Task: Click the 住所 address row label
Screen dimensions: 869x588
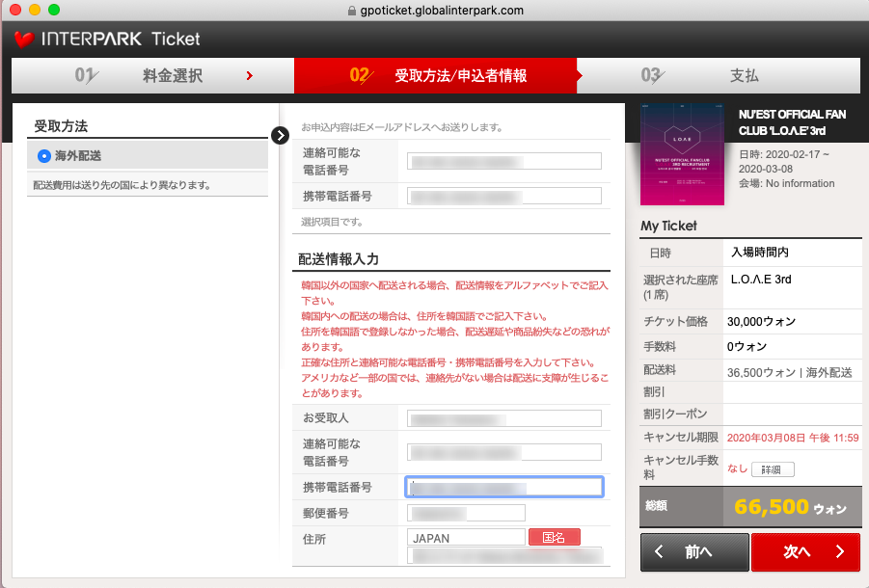Action: (x=314, y=539)
